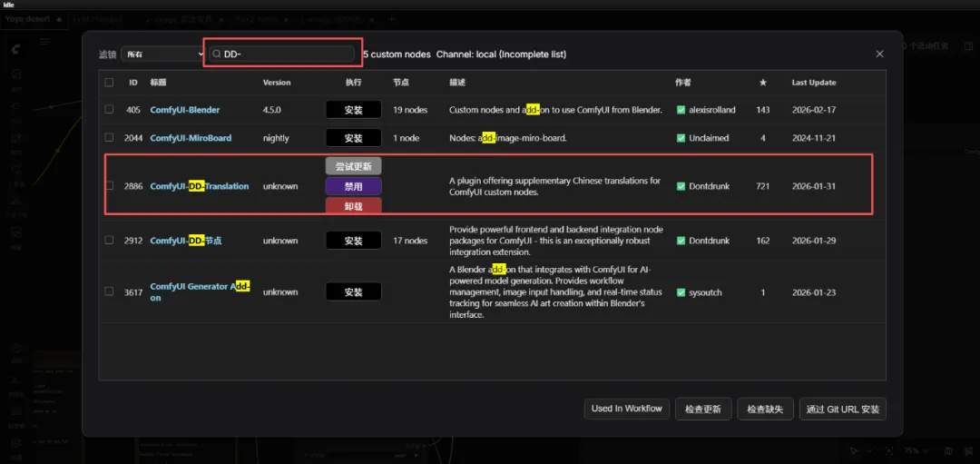The height and width of the screenshot is (464, 980).
Task: Sort by the star rating column header
Action: click(x=762, y=83)
